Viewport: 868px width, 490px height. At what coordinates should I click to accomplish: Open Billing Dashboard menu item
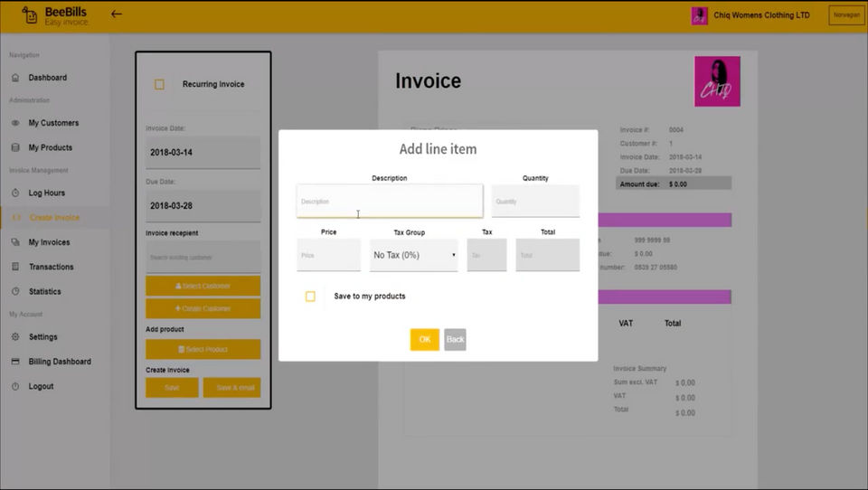tap(60, 362)
